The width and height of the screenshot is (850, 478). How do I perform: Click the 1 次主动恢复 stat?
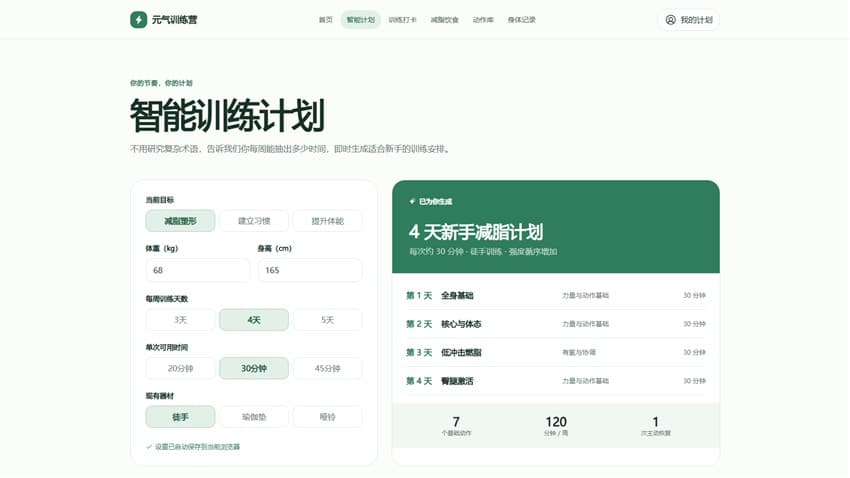pos(655,425)
